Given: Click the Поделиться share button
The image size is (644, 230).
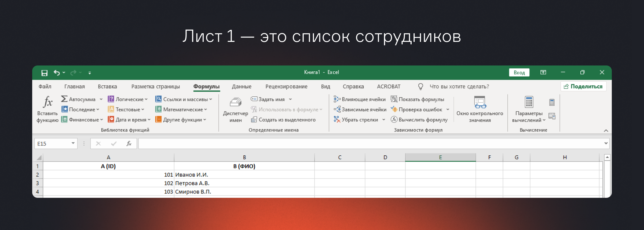Looking at the screenshot, I should point(583,86).
